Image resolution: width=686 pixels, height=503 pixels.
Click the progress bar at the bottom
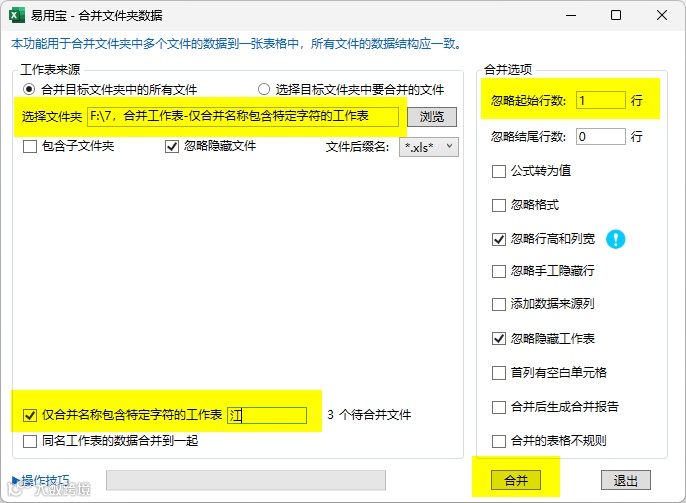coord(246,480)
